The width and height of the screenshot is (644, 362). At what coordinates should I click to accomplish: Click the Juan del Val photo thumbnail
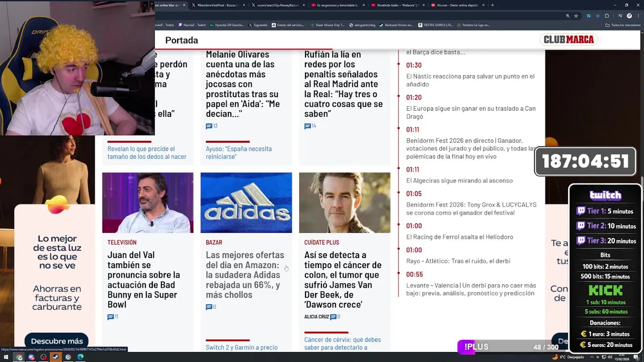coord(147,203)
